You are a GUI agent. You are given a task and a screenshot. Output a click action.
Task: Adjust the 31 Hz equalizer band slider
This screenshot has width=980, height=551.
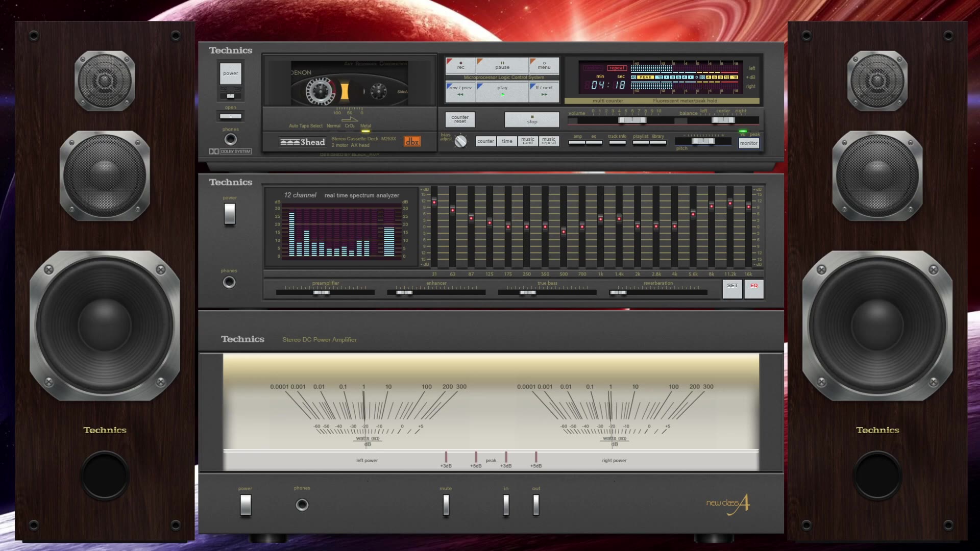434,203
